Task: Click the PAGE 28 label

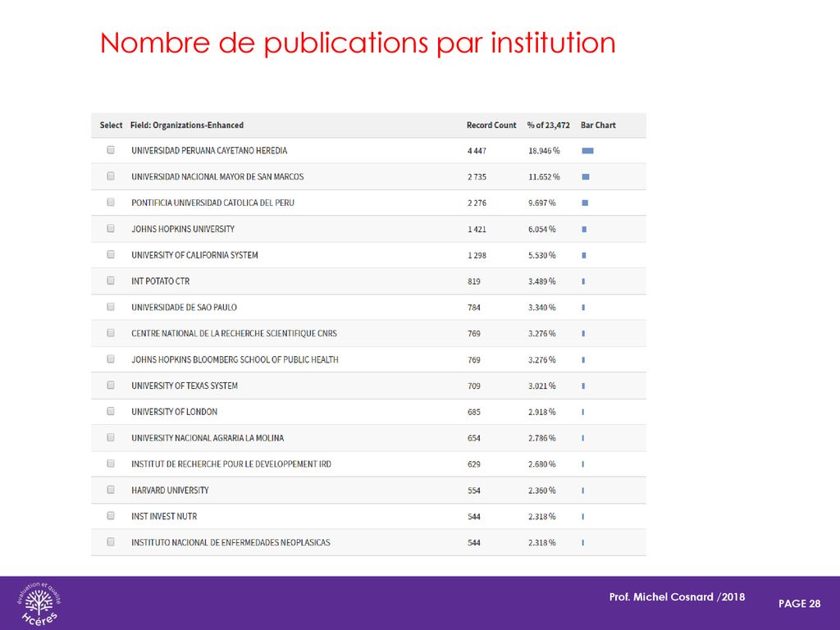Action: [x=799, y=604]
